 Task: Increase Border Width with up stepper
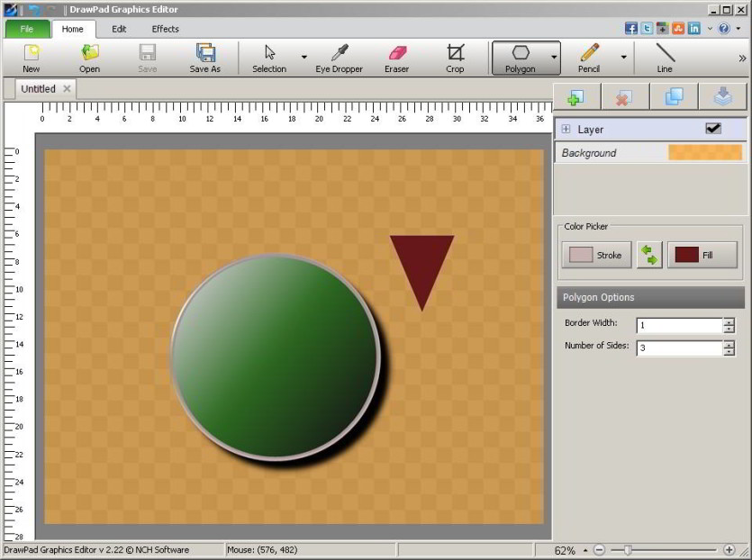pyautogui.click(x=729, y=321)
